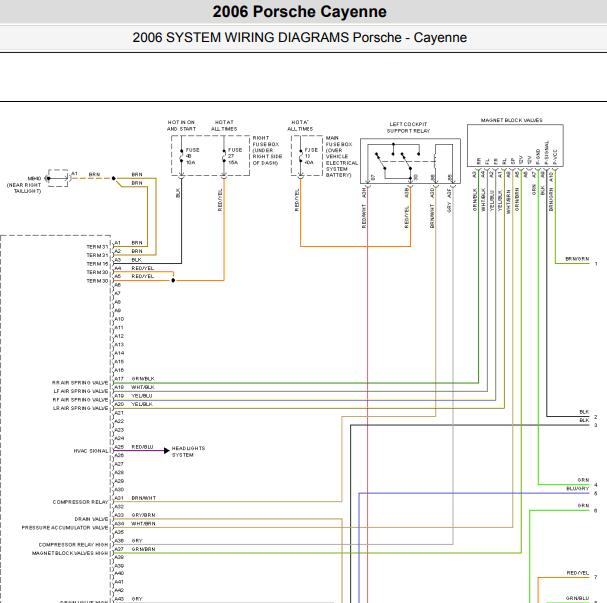Click the vertical "BRN/WHT" wire label below relay pin A2D
This screenshot has width=607, height=603.
tap(432, 216)
